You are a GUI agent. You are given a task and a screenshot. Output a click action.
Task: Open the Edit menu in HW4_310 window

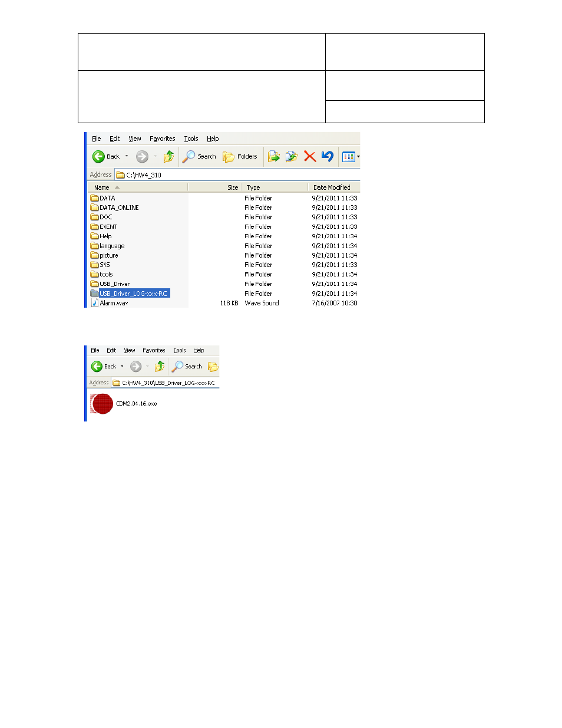pyautogui.click(x=114, y=139)
